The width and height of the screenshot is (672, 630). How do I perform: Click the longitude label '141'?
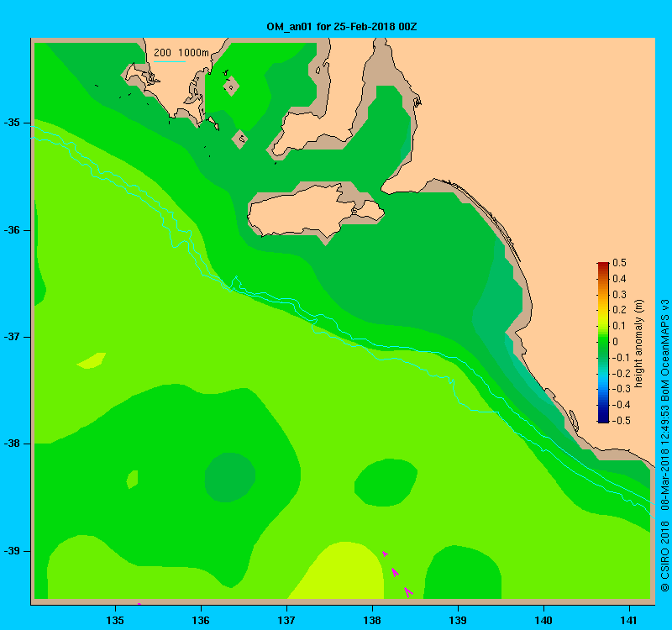click(629, 620)
